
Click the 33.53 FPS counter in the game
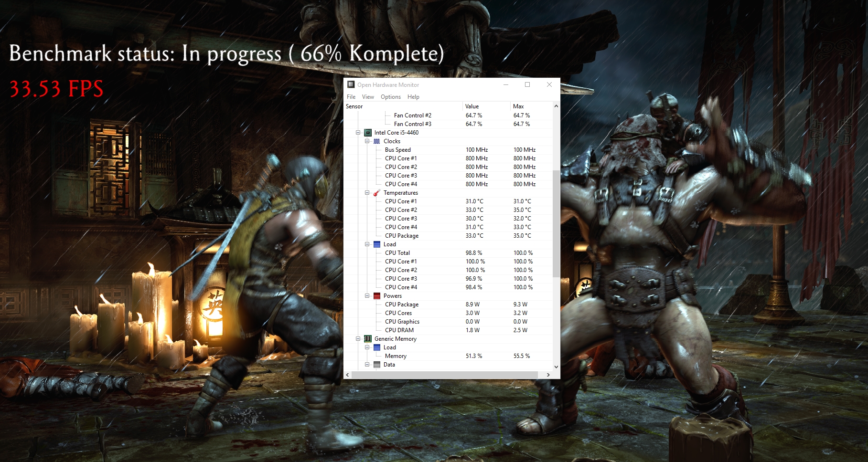click(56, 89)
